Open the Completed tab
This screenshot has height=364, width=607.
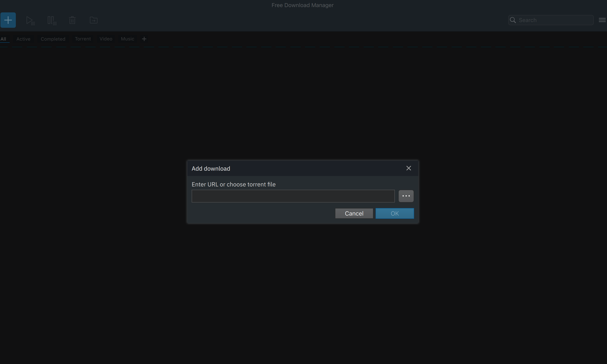click(53, 39)
